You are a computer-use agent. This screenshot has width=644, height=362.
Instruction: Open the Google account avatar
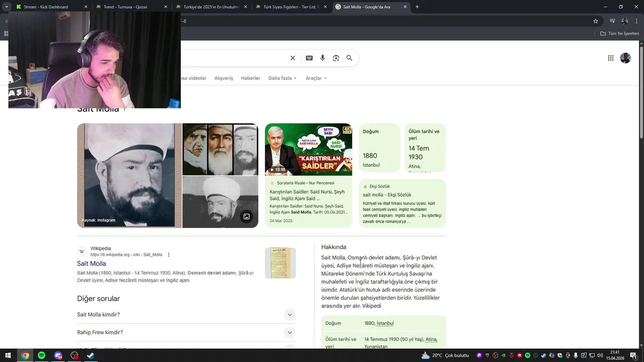coord(625,58)
